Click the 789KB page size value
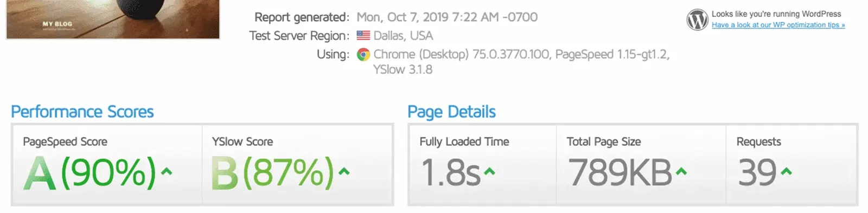 coord(620,173)
